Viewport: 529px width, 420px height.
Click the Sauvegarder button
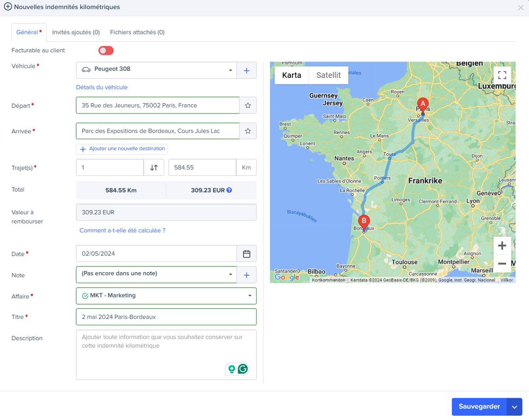tap(479, 407)
